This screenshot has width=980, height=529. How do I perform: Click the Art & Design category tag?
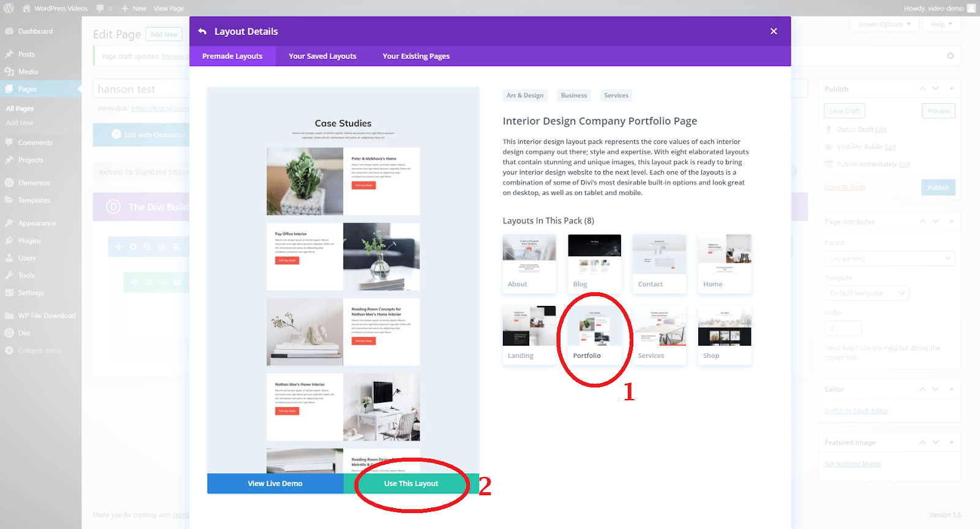pyautogui.click(x=525, y=96)
